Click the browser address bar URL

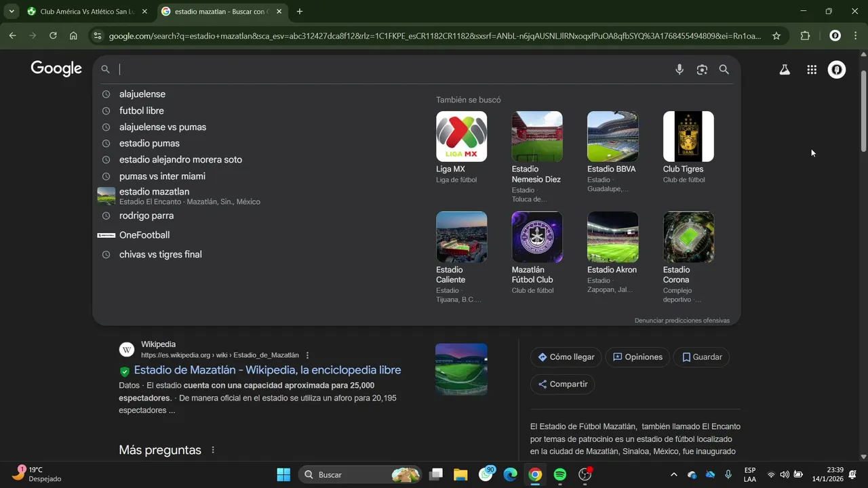click(x=435, y=36)
